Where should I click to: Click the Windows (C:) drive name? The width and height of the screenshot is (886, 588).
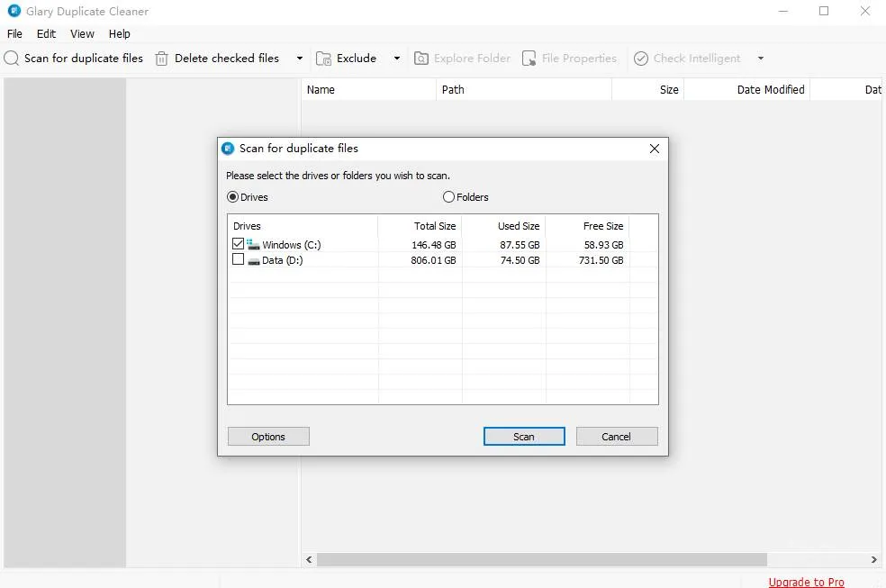click(x=292, y=245)
